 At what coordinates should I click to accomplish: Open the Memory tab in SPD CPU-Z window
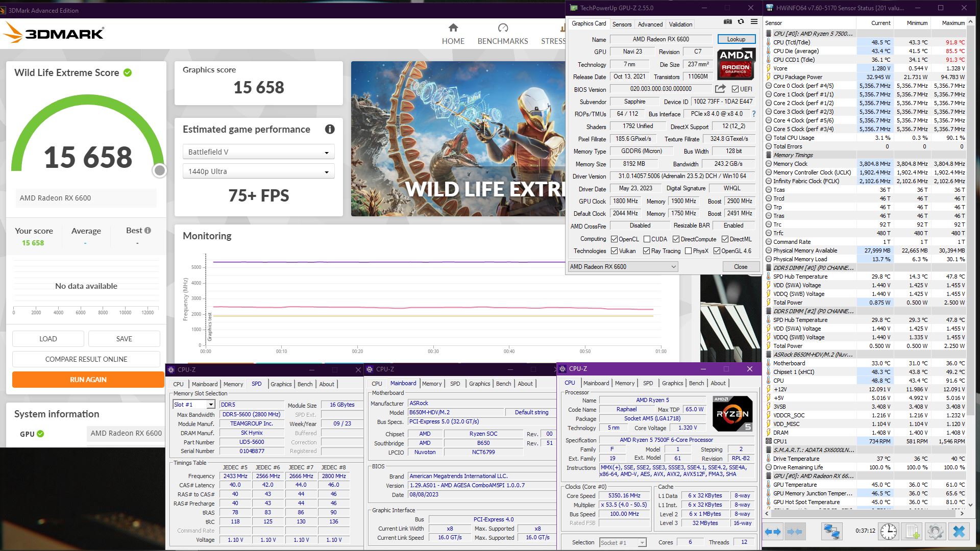click(233, 384)
